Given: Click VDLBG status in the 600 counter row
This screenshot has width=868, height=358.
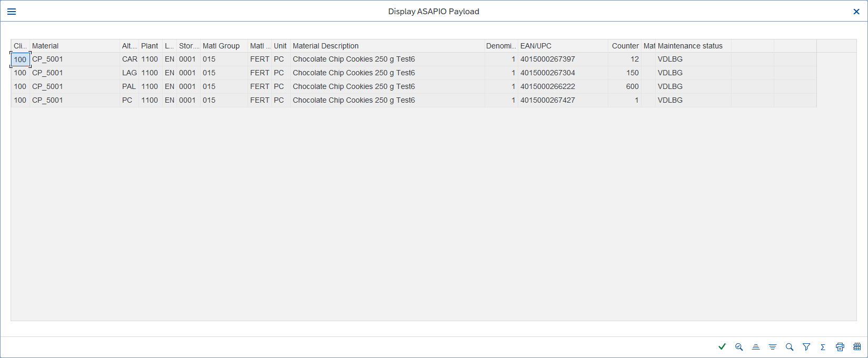Looking at the screenshot, I should click(693, 87).
